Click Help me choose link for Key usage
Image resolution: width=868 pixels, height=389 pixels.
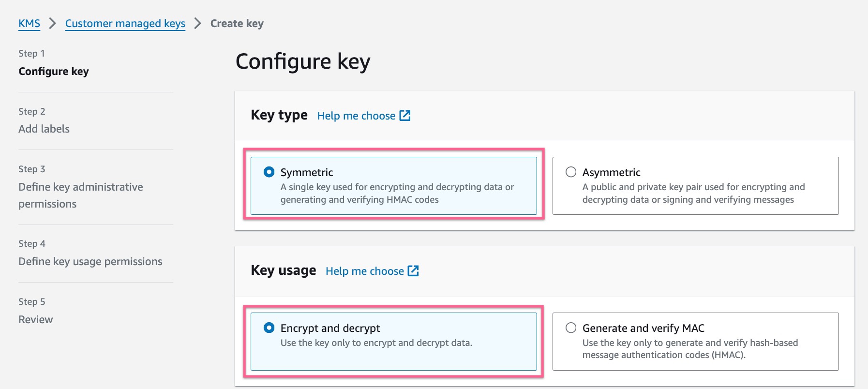pos(365,271)
